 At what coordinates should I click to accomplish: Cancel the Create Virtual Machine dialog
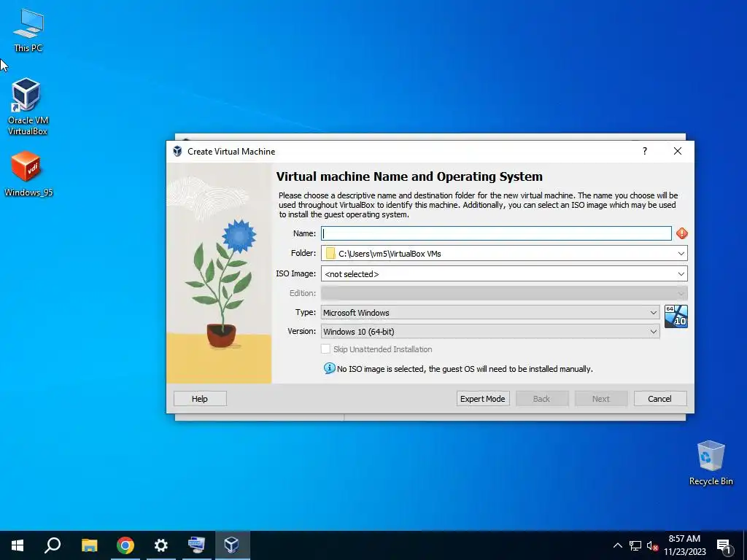click(x=659, y=399)
